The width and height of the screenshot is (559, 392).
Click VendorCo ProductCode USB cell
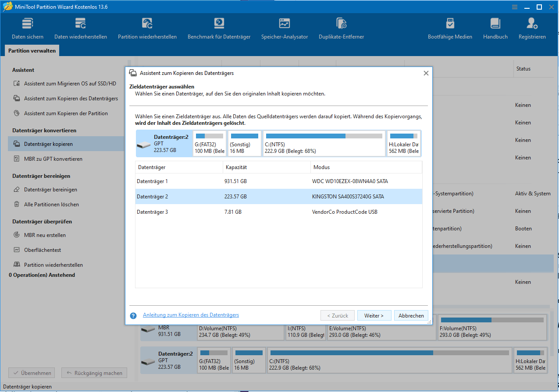click(x=345, y=212)
